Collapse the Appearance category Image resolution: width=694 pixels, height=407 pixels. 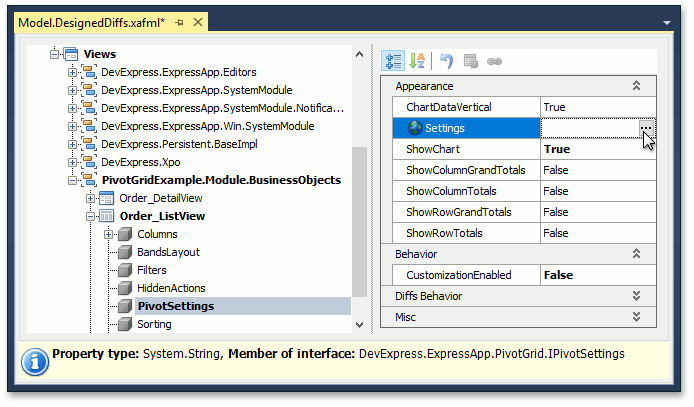pos(636,85)
